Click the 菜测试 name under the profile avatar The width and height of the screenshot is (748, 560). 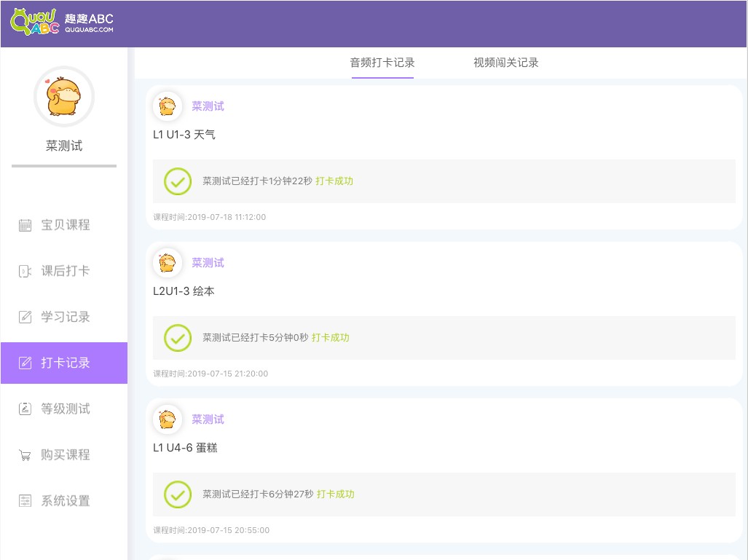(64, 146)
